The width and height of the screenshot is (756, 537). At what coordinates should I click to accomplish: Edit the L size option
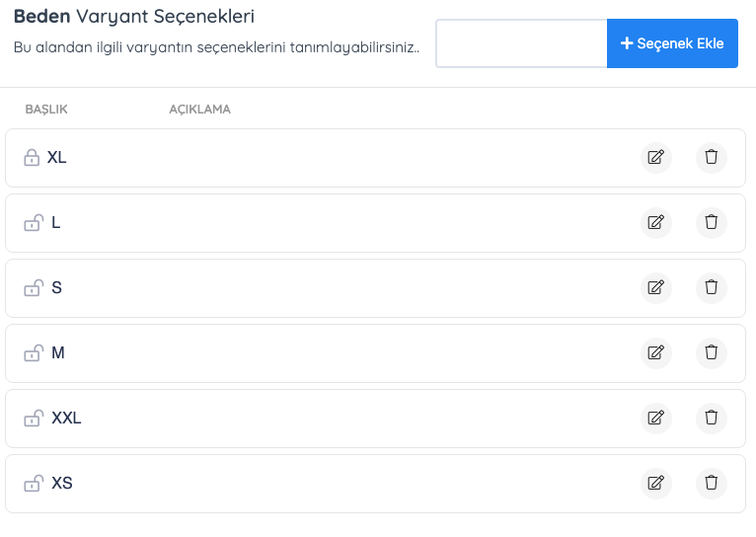click(655, 223)
